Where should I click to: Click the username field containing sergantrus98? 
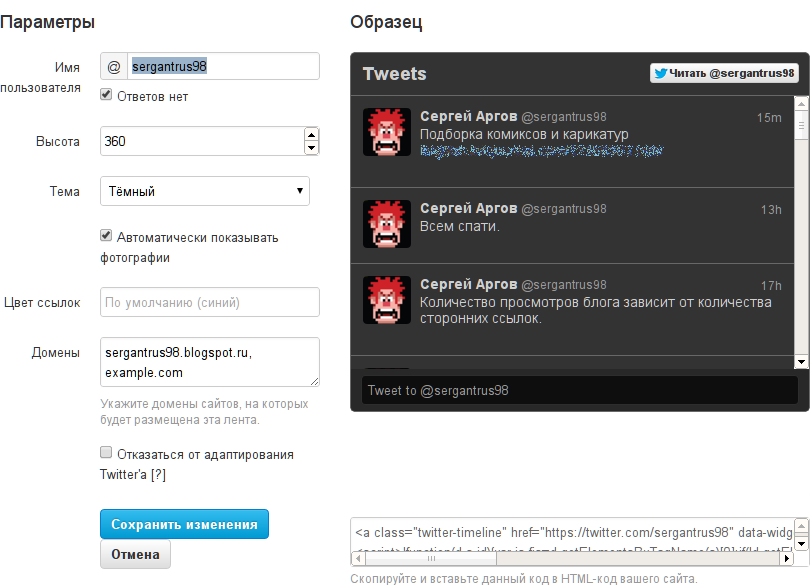(223, 66)
